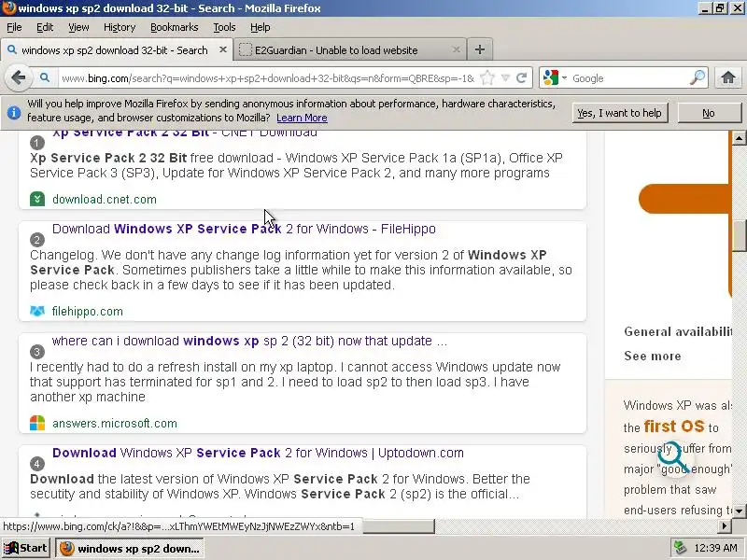The width and height of the screenshot is (747, 560).
Task: Click Yes, I want to help button
Action: [619, 113]
